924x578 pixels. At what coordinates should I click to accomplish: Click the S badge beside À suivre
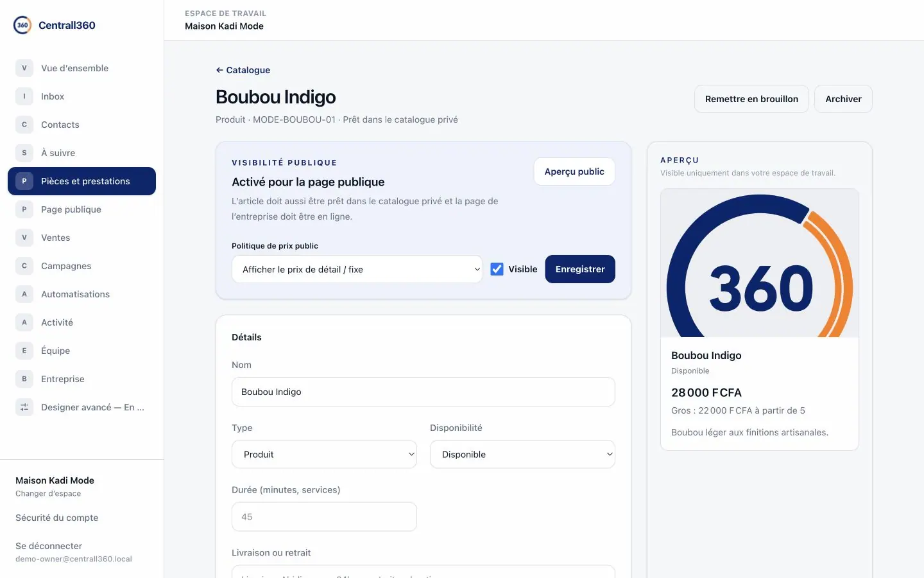[x=24, y=153]
